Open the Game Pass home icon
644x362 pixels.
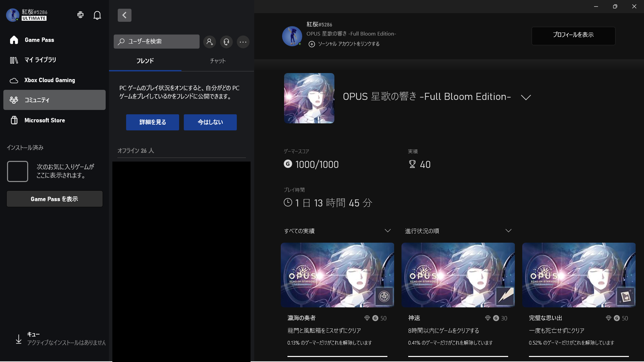(14, 40)
